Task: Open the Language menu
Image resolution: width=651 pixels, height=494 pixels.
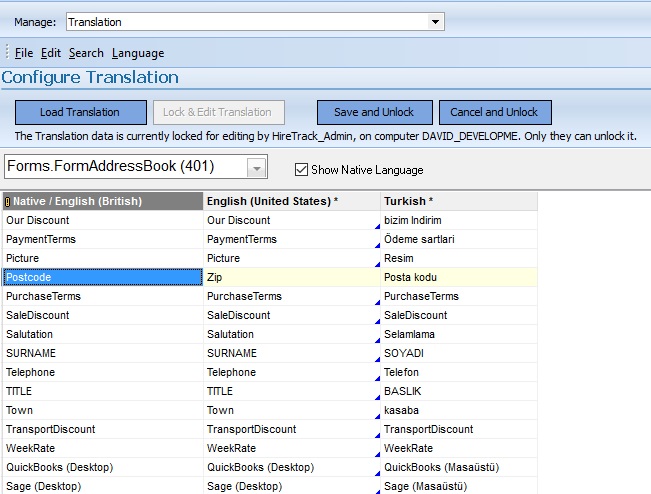Action: coord(138,53)
